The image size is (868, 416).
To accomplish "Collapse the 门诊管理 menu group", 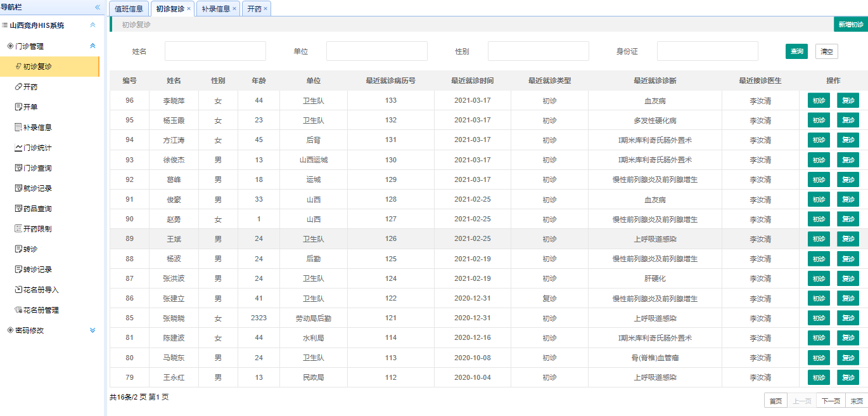I will 93,46.
